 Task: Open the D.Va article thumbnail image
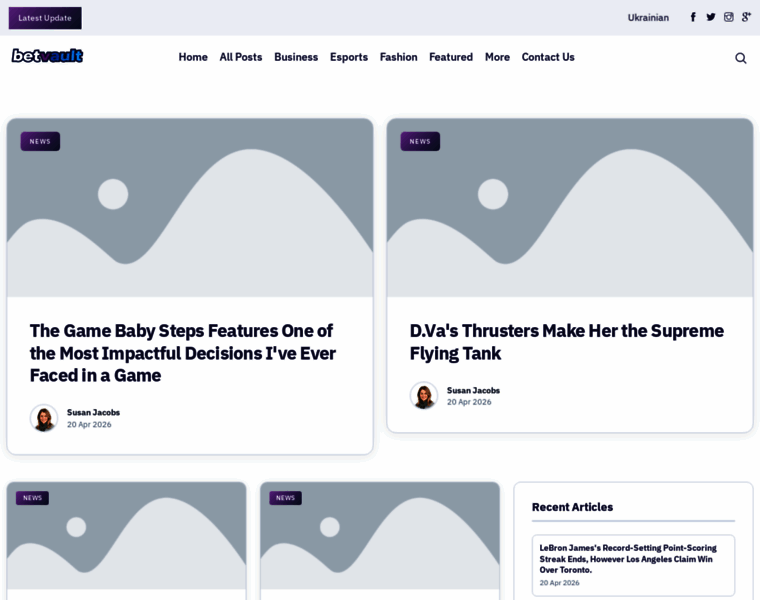[x=570, y=207]
